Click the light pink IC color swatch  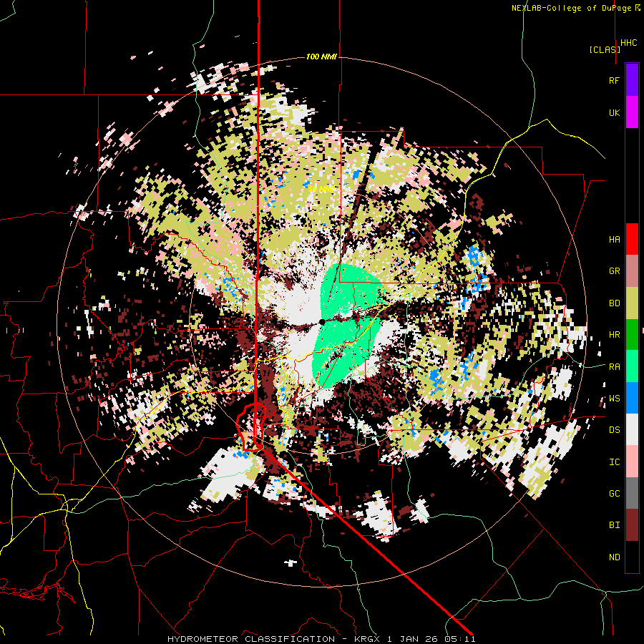click(632, 462)
